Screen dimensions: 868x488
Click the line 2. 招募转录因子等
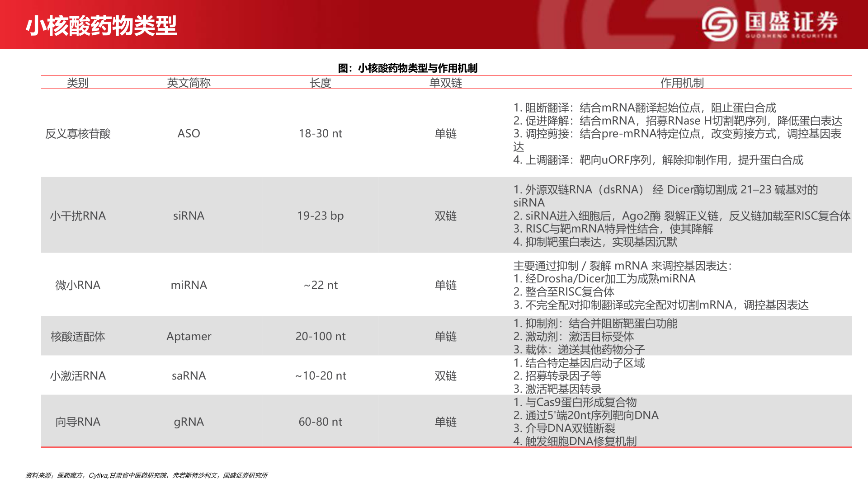(x=557, y=376)
